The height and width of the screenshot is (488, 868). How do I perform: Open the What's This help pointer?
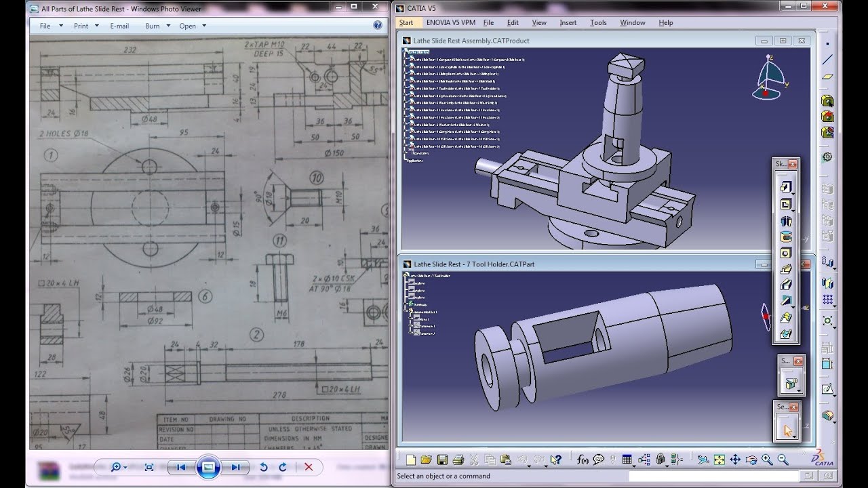[x=555, y=460]
